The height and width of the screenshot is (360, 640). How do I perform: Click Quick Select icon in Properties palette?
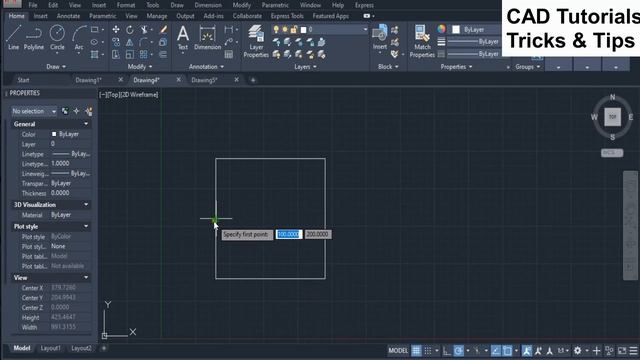tap(89, 111)
